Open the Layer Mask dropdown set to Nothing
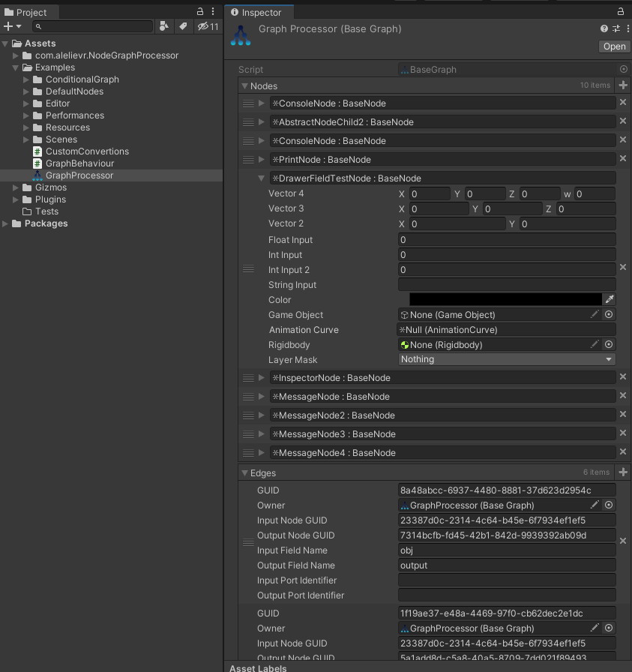 pos(507,359)
